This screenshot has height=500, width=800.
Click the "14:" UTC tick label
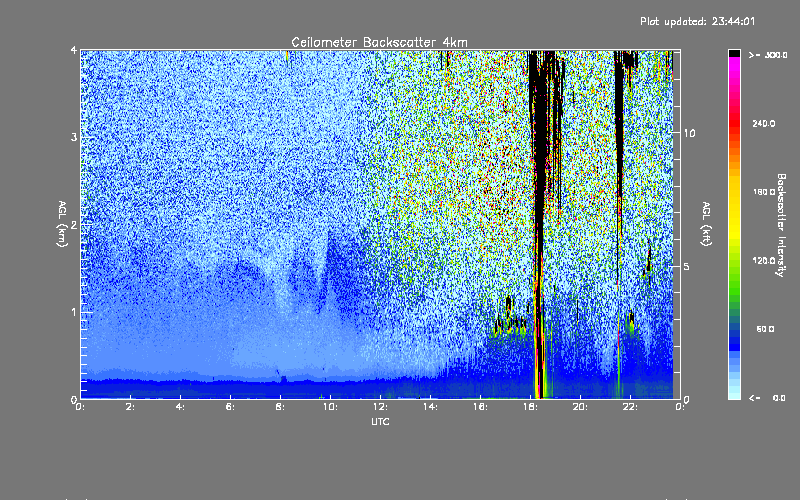(430, 407)
